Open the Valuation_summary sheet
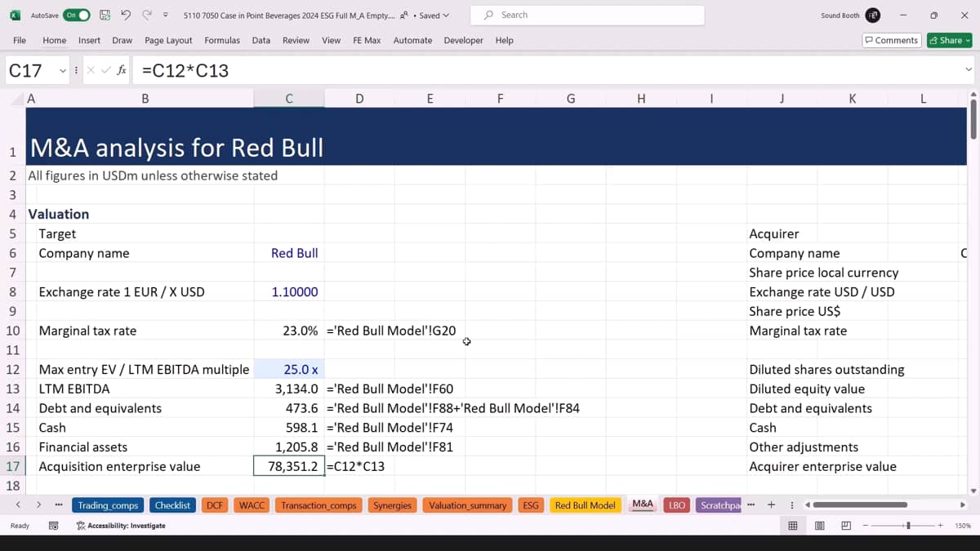 tap(467, 505)
